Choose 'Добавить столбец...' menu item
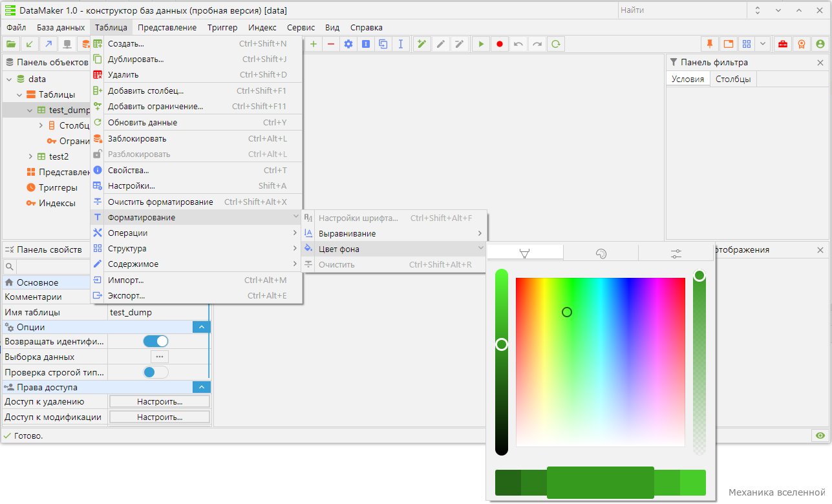 [196, 90]
